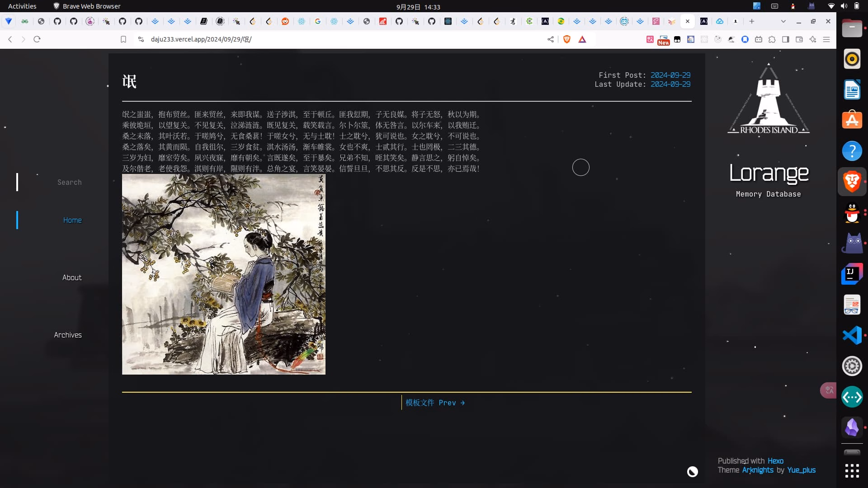868x488 pixels.
Task: Reload the page
Action: [37, 39]
